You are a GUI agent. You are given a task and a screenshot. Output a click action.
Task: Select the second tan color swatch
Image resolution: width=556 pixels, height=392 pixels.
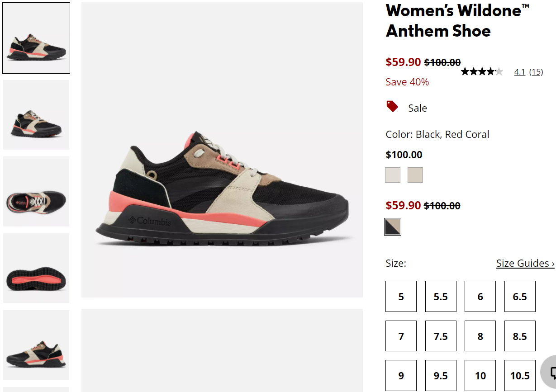415,175
